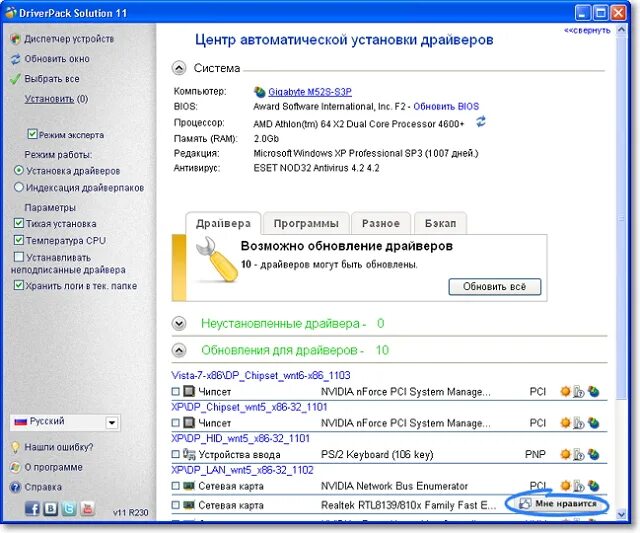Switch to the Программы tab
Viewport: 640px width, 533px height.
coord(306,223)
